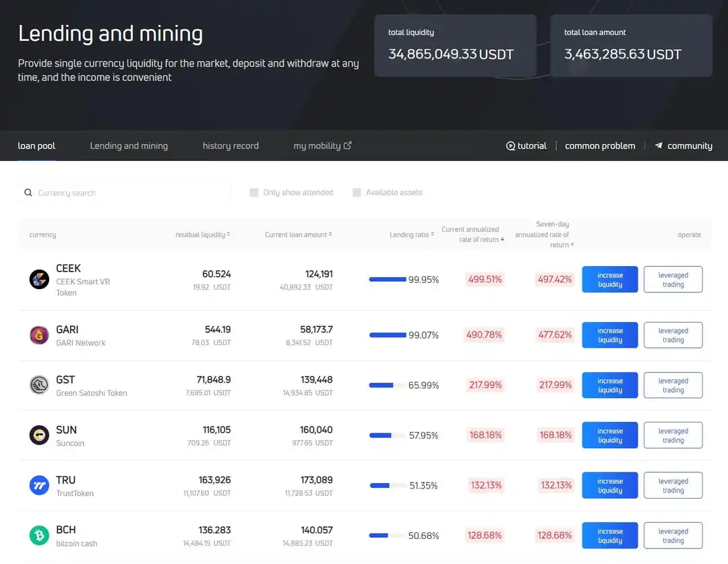Open tutorial via the play icon
This screenshot has width=728, height=564.
point(510,146)
